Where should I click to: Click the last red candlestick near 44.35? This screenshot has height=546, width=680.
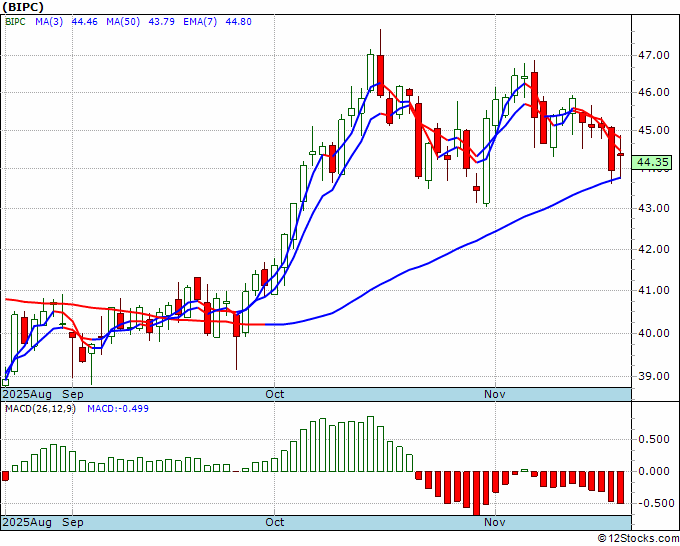click(621, 154)
